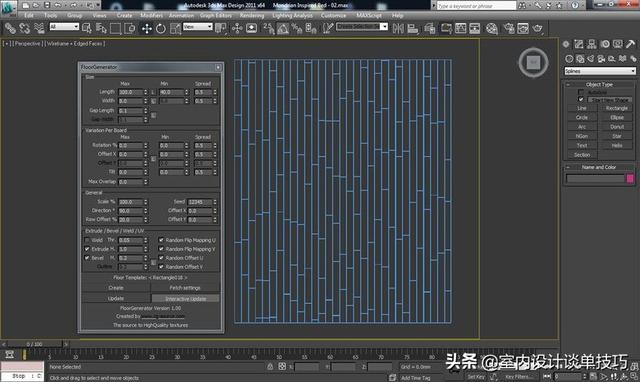Click the Mirror tool icon
The image size is (640, 382).
tap(398, 29)
